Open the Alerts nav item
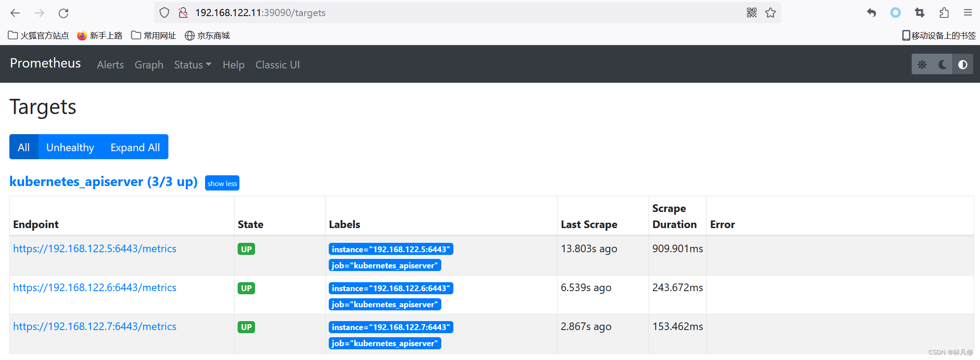This screenshot has width=980, height=360. (110, 65)
